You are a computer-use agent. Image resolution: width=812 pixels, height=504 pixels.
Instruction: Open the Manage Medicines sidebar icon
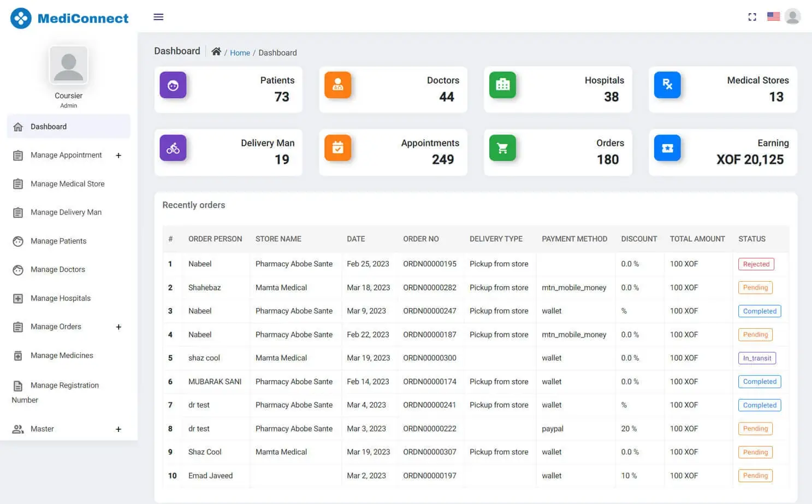click(x=18, y=355)
